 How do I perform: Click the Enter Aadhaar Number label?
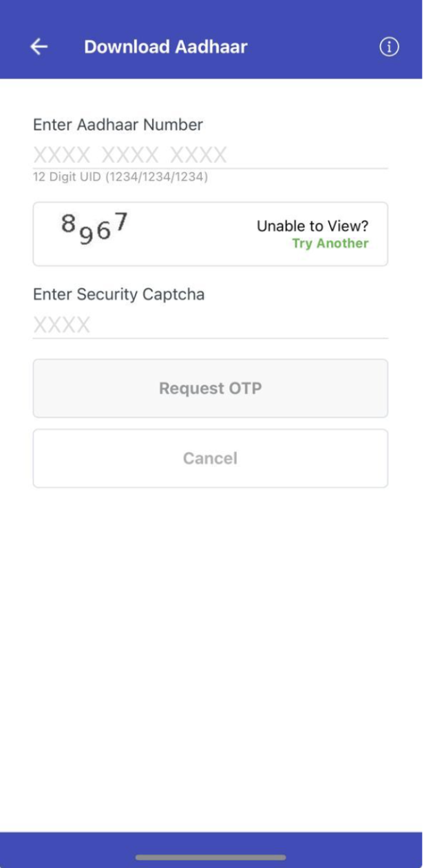pyautogui.click(x=118, y=124)
